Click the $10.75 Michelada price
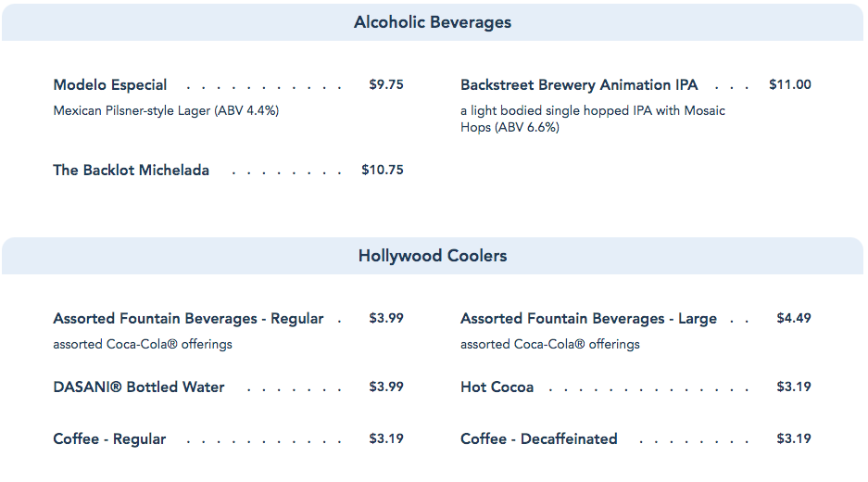868x482 pixels. coord(383,171)
